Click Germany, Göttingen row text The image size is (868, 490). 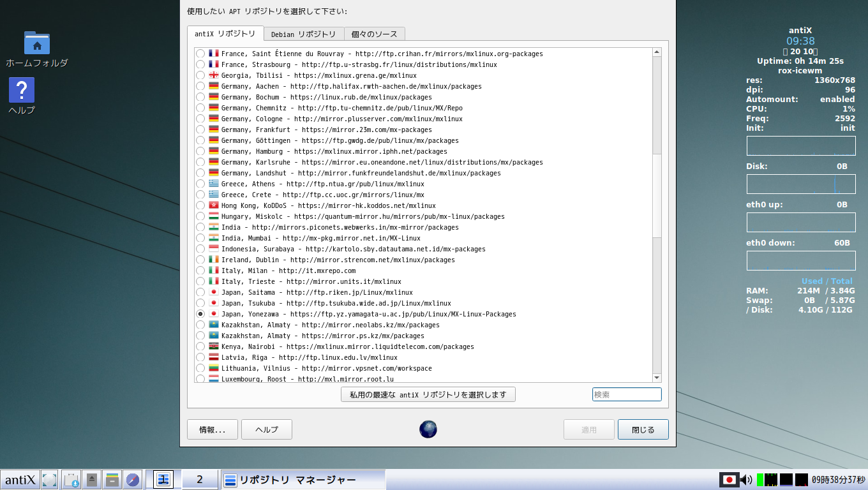pyautogui.click(x=340, y=140)
